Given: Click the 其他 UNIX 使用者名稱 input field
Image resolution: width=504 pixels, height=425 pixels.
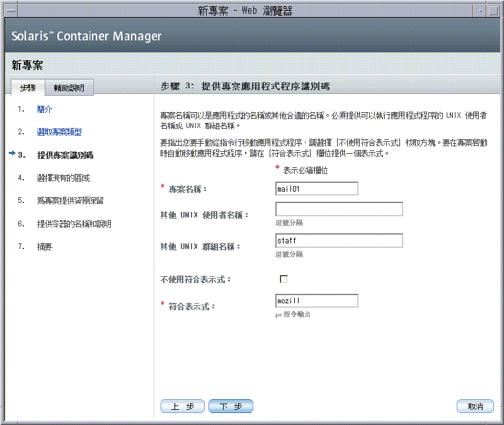Looking at the screenshot, I should (x=339, y=209).
